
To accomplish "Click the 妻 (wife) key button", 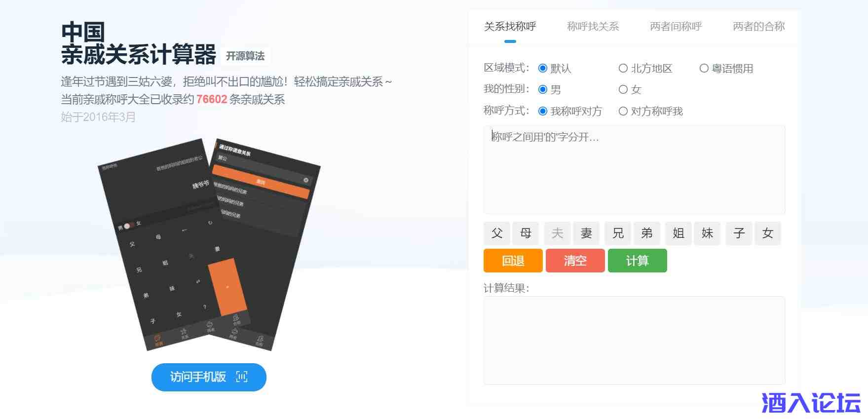I will [x=586, y=233].
